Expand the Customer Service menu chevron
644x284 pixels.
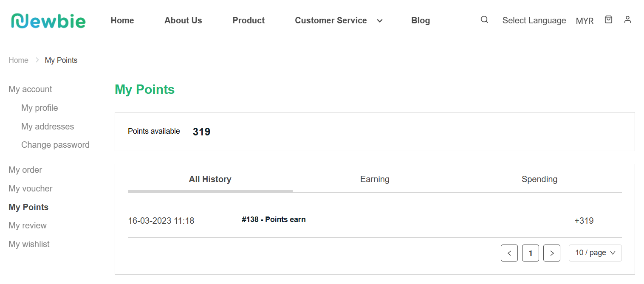pos(380,21)
